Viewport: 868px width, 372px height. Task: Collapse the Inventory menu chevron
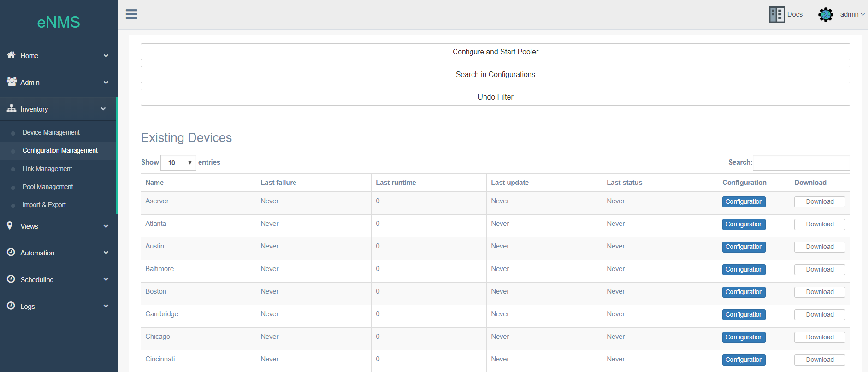pos(103,109)
